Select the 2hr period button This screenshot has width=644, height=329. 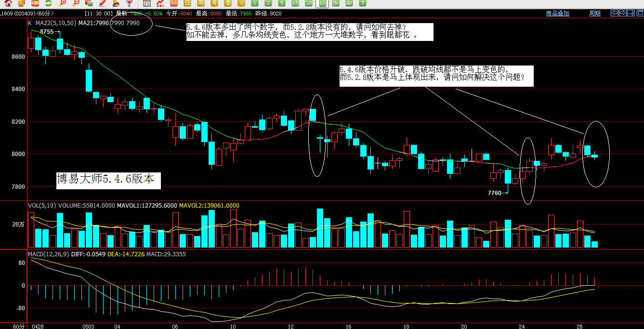(336, 3)
